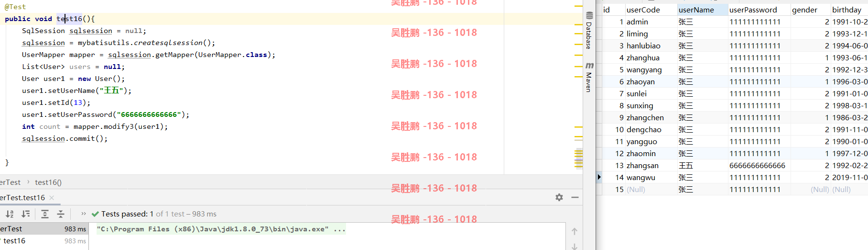Open the Database side panel
Screen dimensions: 868x250
tap(589, 30)
